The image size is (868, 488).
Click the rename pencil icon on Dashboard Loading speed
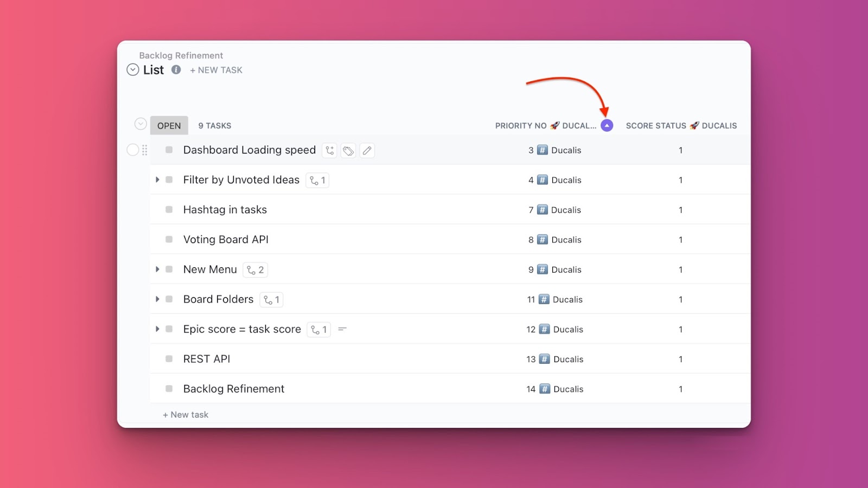coord(367,151)
